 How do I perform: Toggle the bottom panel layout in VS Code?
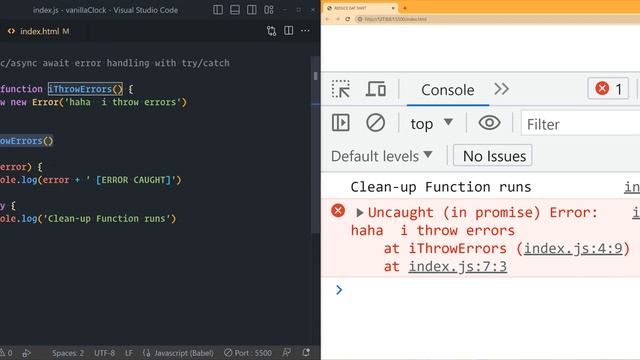(235, 10)
